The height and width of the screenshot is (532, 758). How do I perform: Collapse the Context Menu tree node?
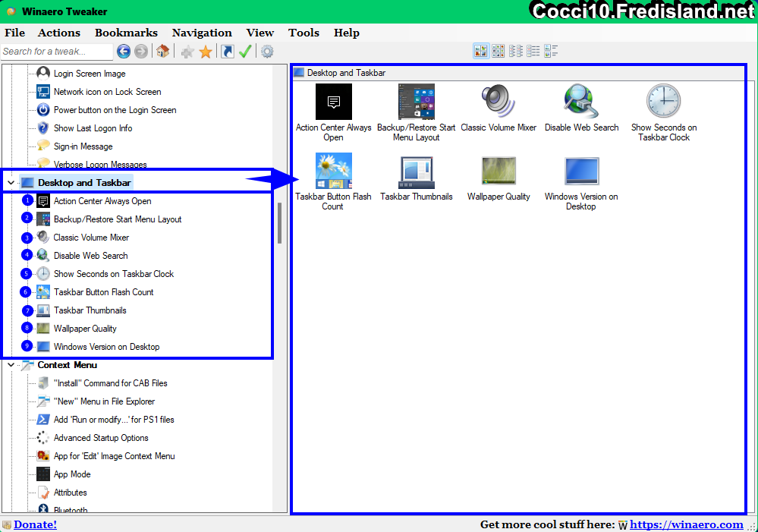[x=11, y=365]
